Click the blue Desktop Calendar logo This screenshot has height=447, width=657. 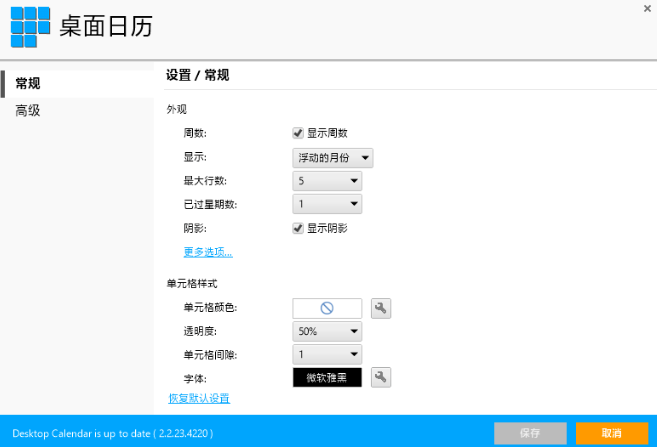(x=30, y=27)
